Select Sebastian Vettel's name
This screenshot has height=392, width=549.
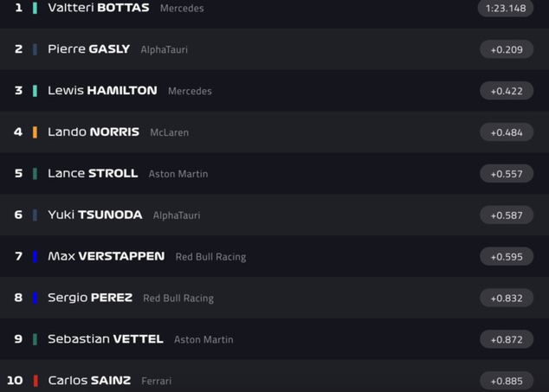(105, 339)
